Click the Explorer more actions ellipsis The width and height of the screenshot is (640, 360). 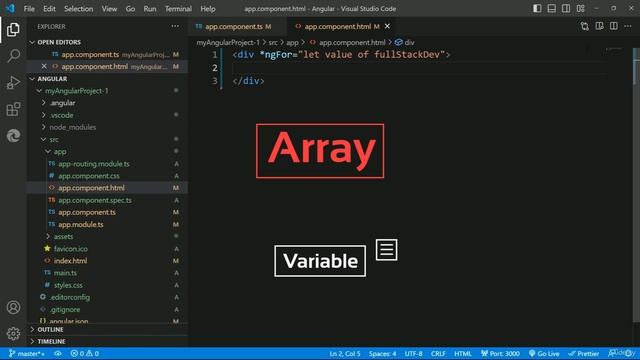[x=175, y=26]
